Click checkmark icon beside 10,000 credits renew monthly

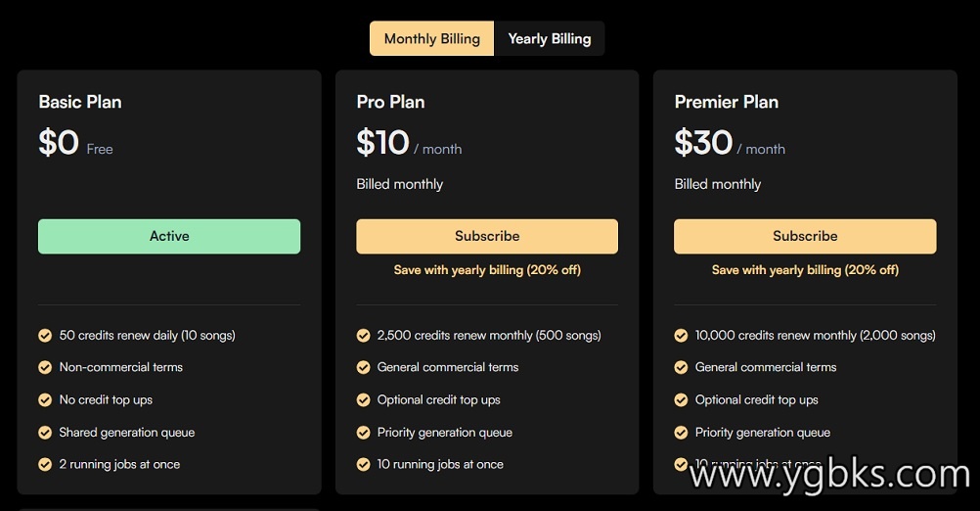(x=682, y=336)
